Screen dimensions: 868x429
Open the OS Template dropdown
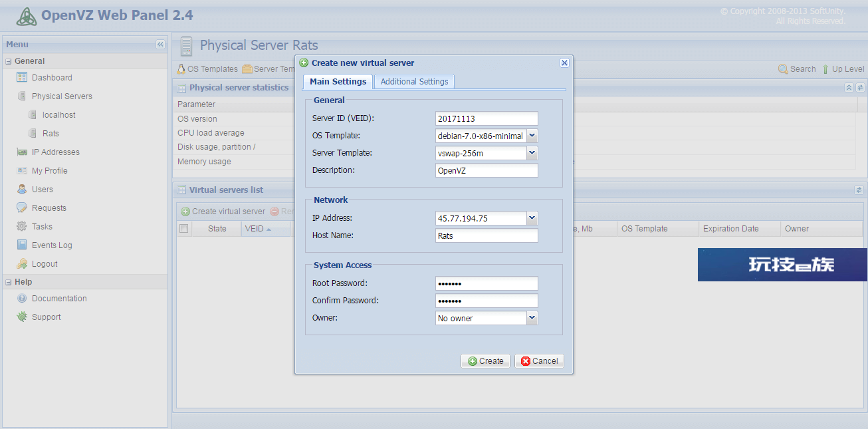532,136
